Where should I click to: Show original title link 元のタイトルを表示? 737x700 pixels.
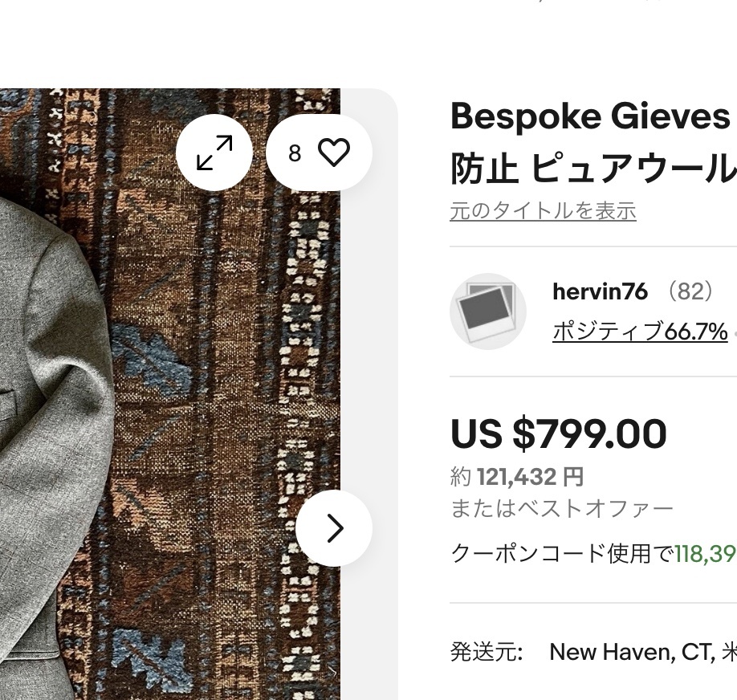click(x=543, y=211)
